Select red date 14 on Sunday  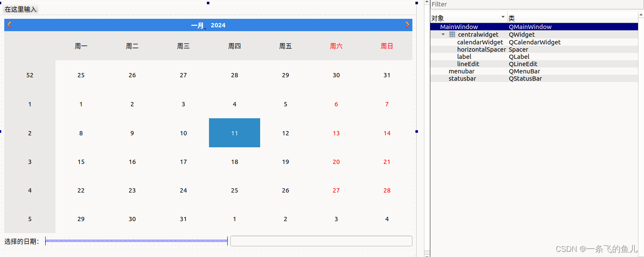pos(387,133)
